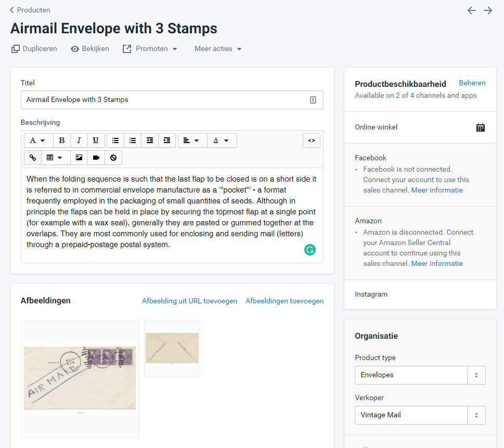Toggle underline formatting in description
Image resolution: width=504 pixels, height=448 pixels.
96,140
